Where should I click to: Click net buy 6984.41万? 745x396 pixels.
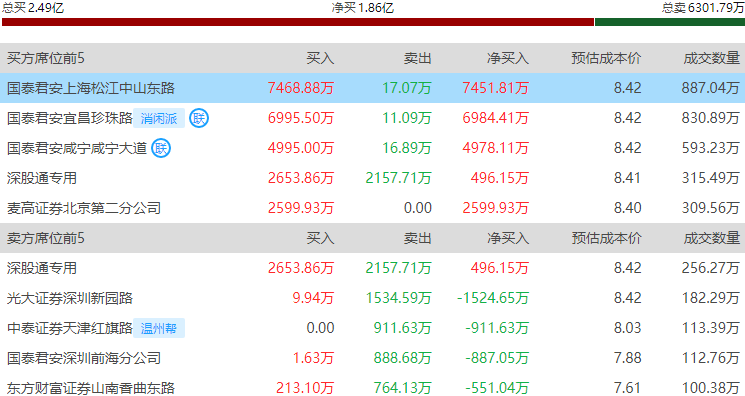pyautogui.click(x=496, y=118)
